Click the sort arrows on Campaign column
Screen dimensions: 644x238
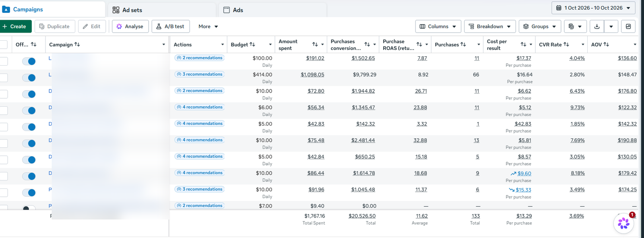tap(77, 45)
